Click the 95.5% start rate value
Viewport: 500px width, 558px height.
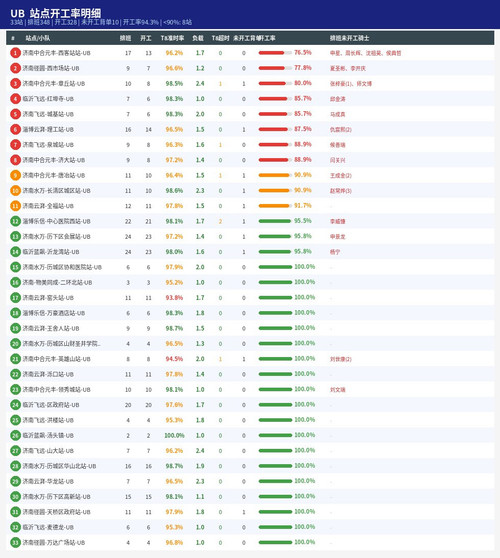(303, 221)
